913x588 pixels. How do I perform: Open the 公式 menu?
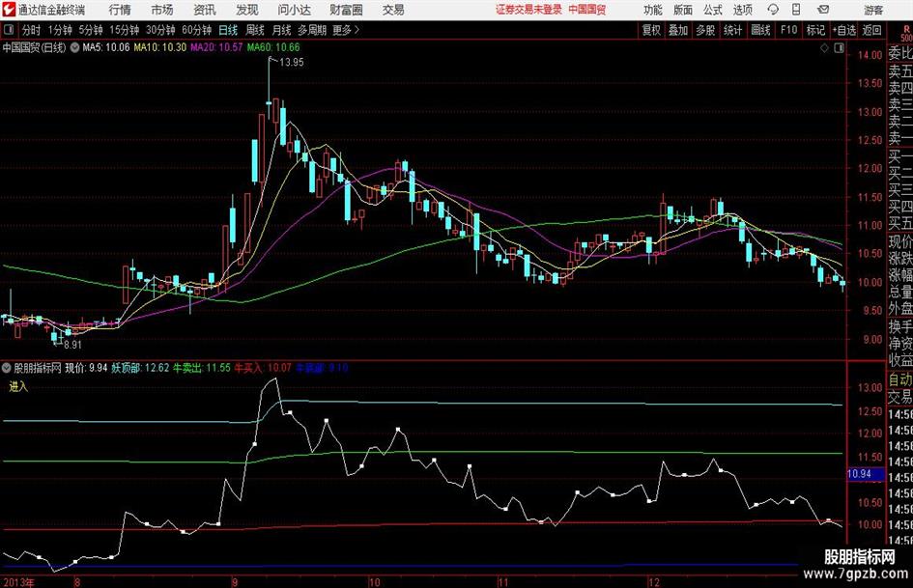click(x=712, y=10)
